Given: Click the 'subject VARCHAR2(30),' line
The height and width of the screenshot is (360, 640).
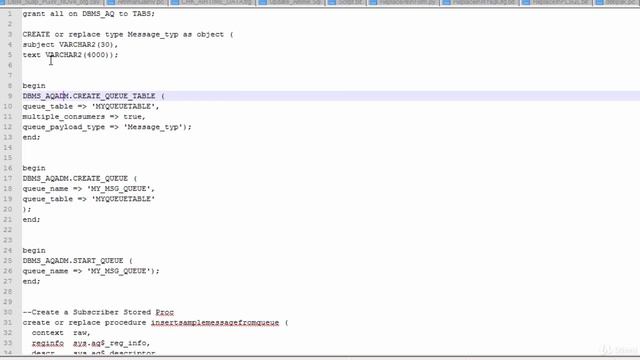Looking at the screenshot, I should pos(70,44).
